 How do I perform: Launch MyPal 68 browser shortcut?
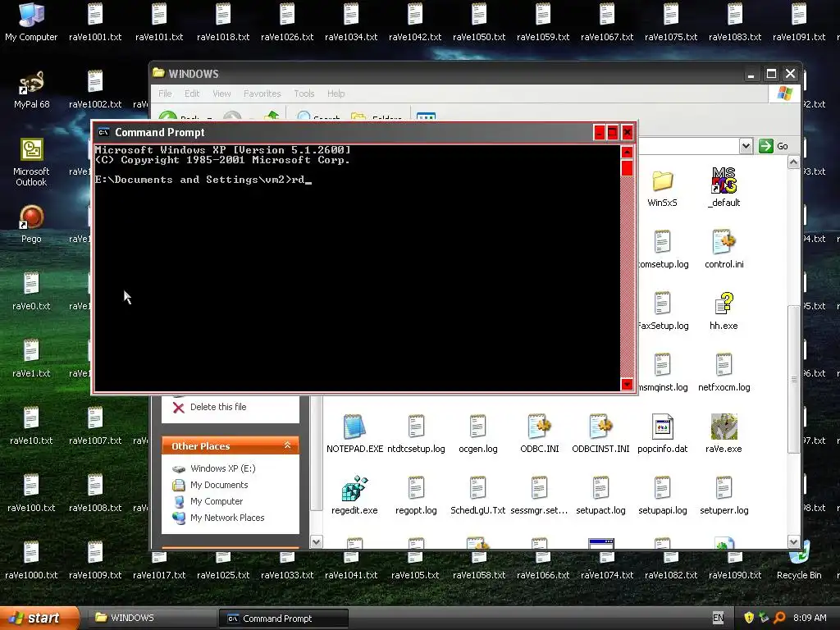point(31,89)
